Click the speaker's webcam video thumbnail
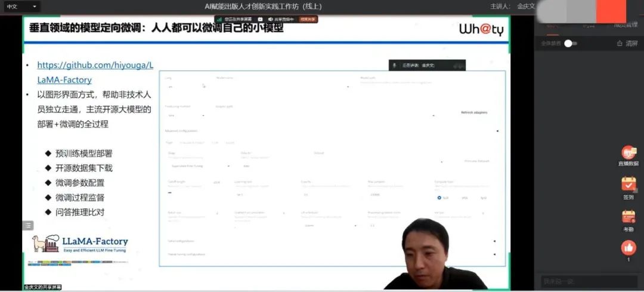The height and width of the screenshot is (292, 644). point(435,254)
